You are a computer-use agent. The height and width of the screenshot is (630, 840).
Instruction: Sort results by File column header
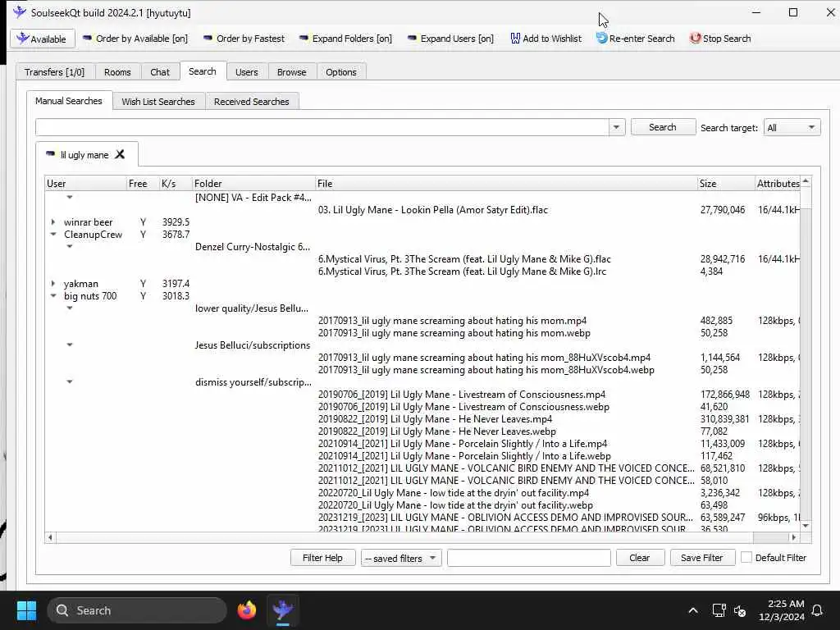(506, 183)
